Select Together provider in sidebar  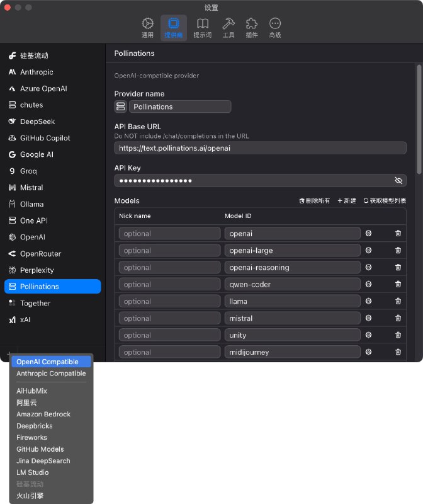(x=53, y=303)
